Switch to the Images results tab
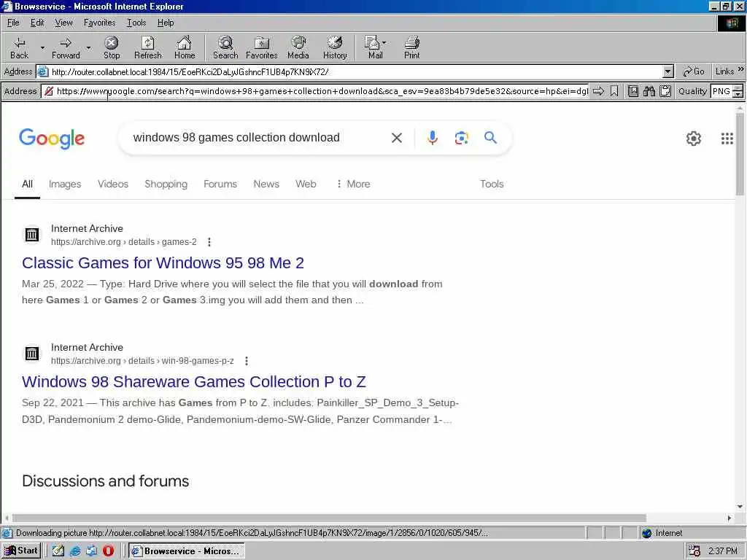The width and height of the screenshot is (747, 560). 65,184
